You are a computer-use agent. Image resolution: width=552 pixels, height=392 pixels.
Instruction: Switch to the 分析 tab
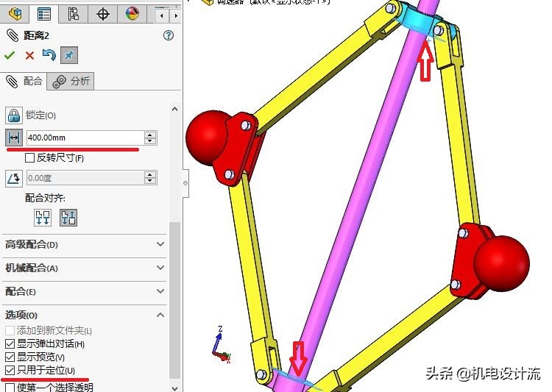[71, 82]
